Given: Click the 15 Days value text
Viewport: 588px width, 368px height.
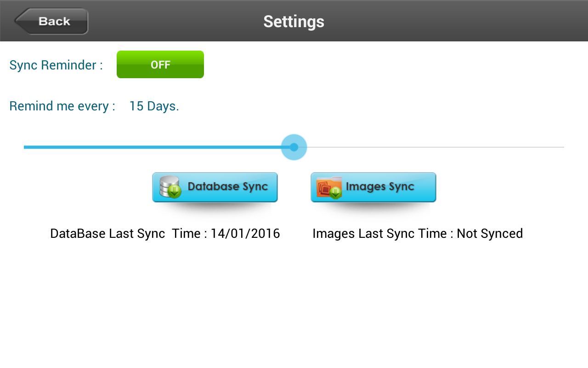Looking at the screenshot, I should coord(154,106).
